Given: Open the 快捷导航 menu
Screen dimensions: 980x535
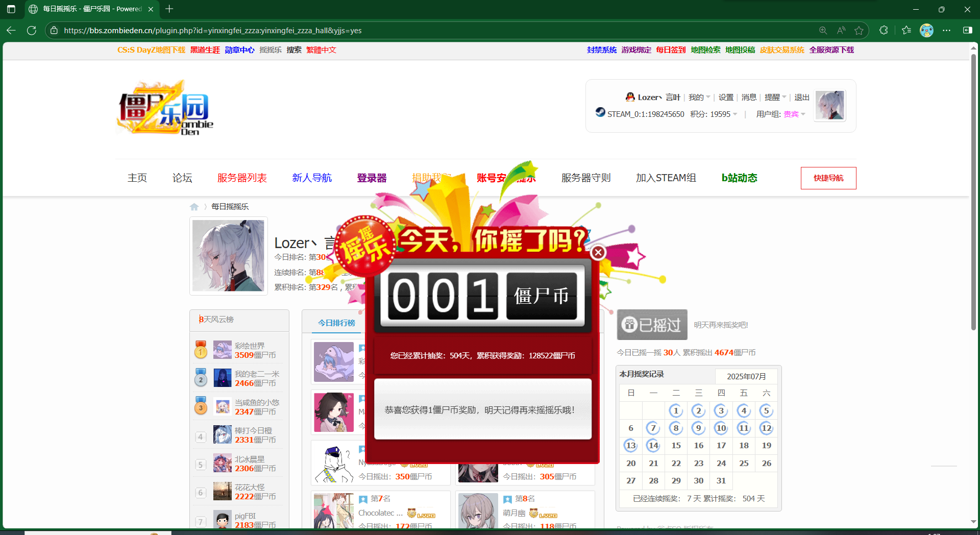Looking at the screenshot, I should point(828,178).
